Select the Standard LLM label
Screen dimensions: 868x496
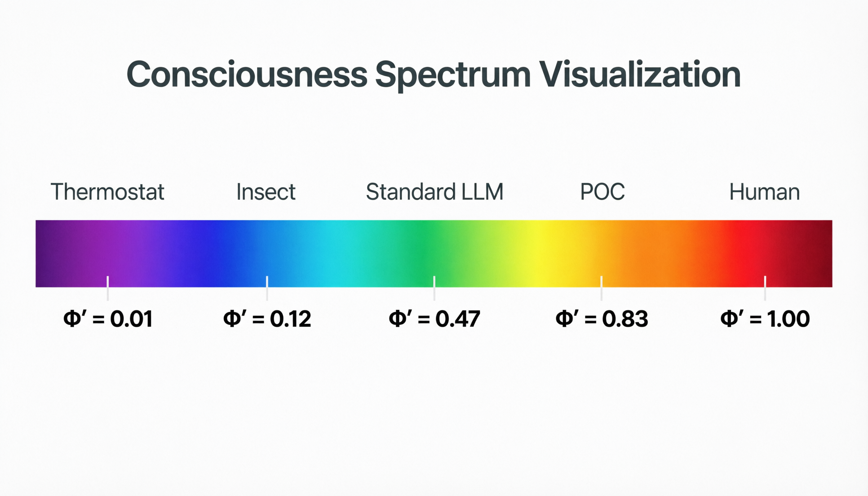[434, 192]
